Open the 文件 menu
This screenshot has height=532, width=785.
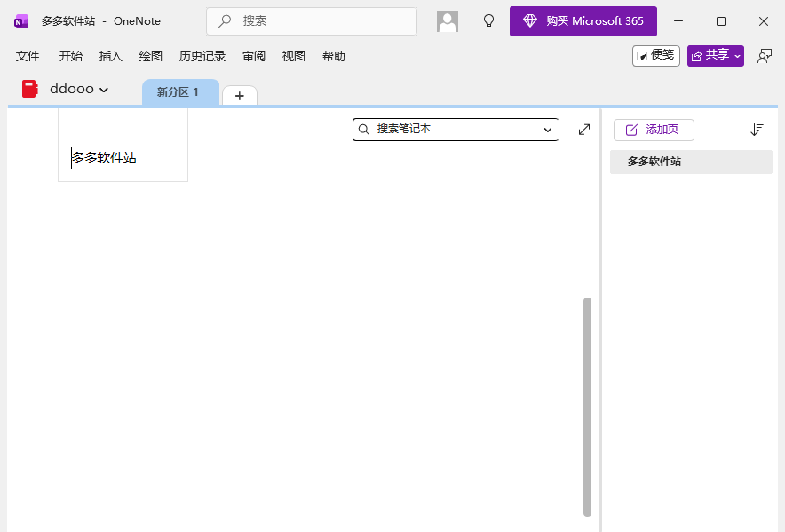click(28, 56)
